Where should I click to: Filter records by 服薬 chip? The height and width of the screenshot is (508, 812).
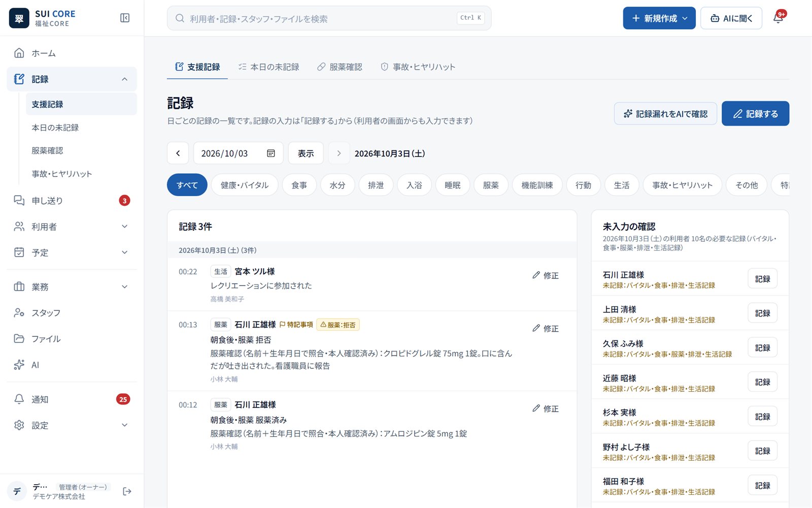(x=491, y=185)
